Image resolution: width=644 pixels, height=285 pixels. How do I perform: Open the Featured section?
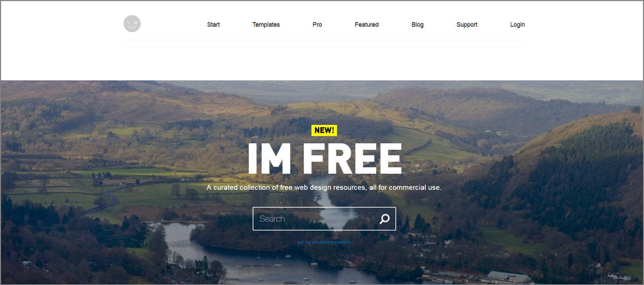tap(367, 25)
